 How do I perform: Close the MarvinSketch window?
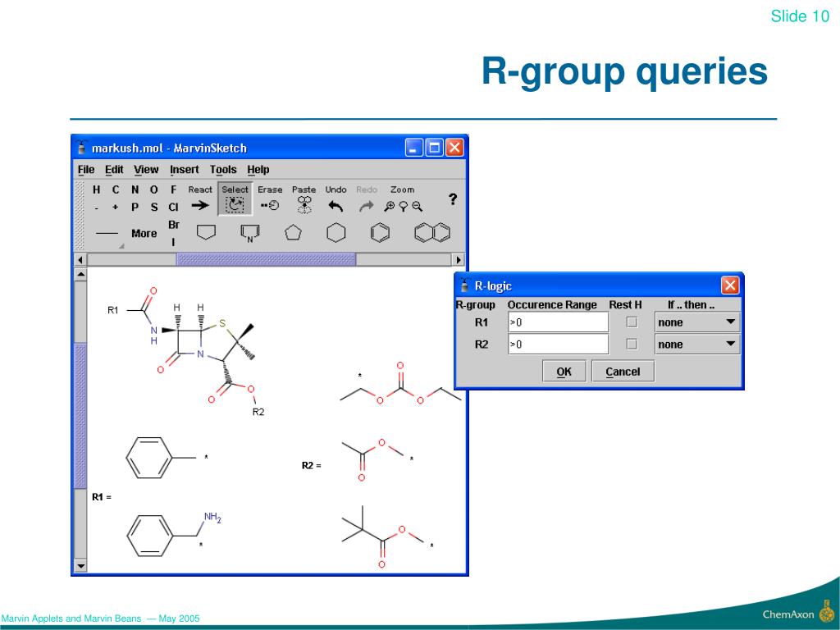coord(454,148)
